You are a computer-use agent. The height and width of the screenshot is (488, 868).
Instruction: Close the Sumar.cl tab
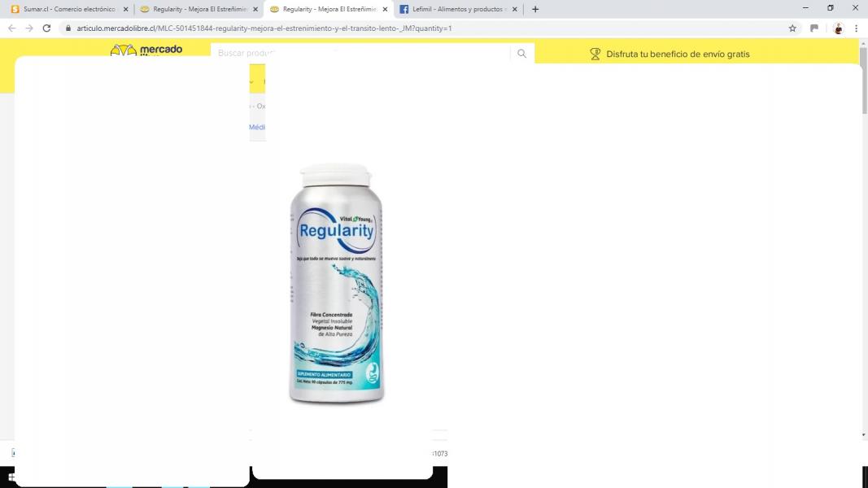pyautogui.click(x=125, y=10)
